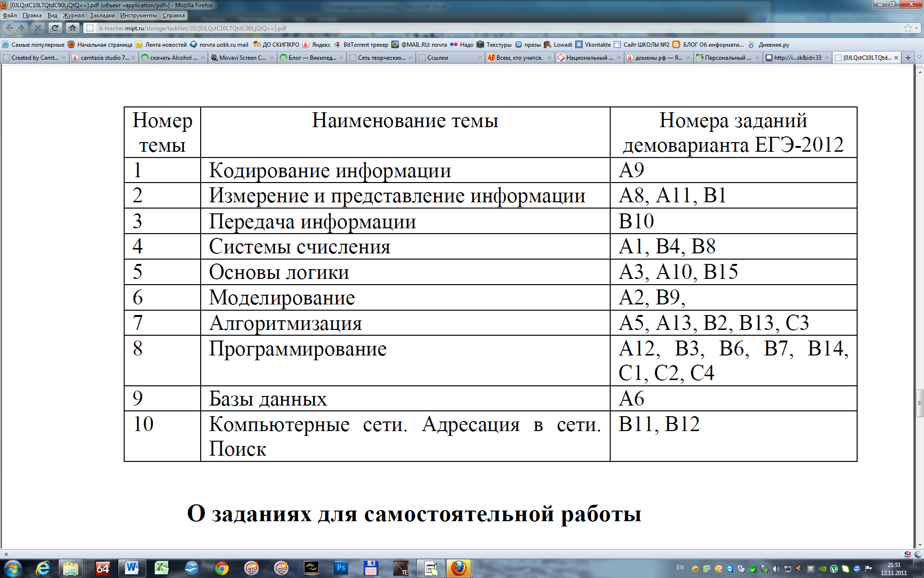Open the почта uokk.ru mail bookmark
This screenshot has width=924, height=578.
pos(219,44)
